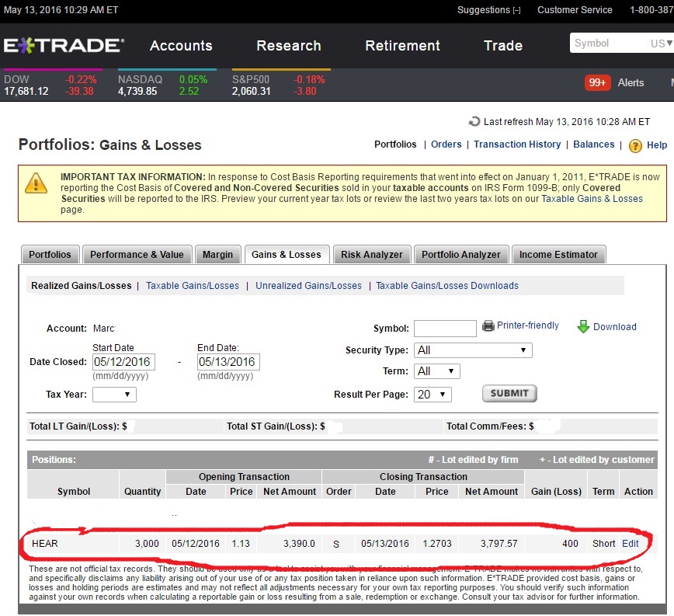
Task: Click the Symbol filter input field
Action: pos(445,329)
